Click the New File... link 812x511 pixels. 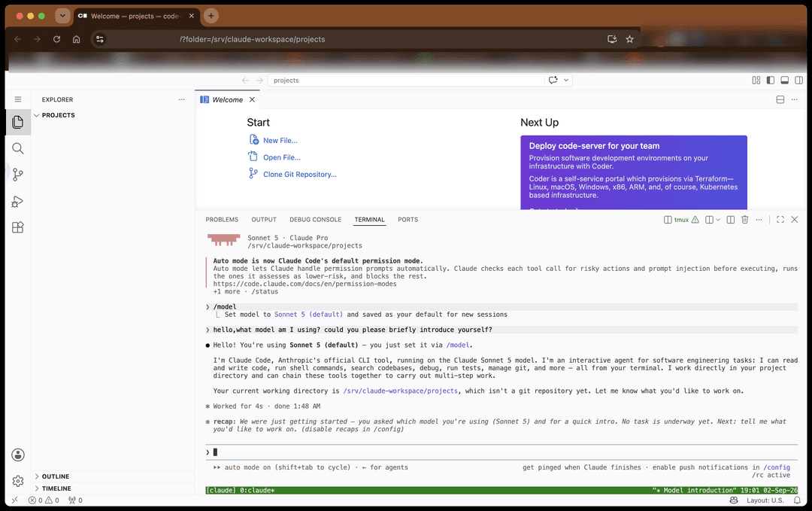280,141
